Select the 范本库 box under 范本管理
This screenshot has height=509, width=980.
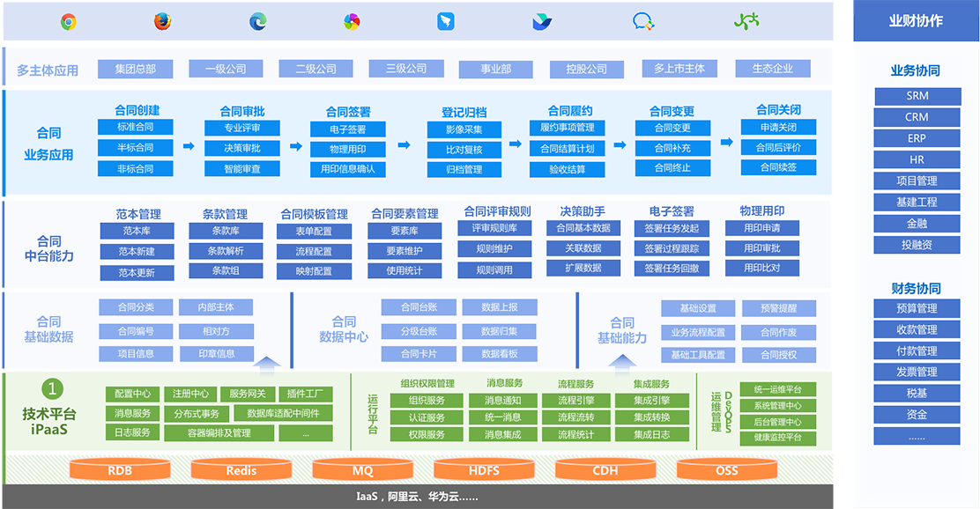pyautogui.click(x=137, y=231)
